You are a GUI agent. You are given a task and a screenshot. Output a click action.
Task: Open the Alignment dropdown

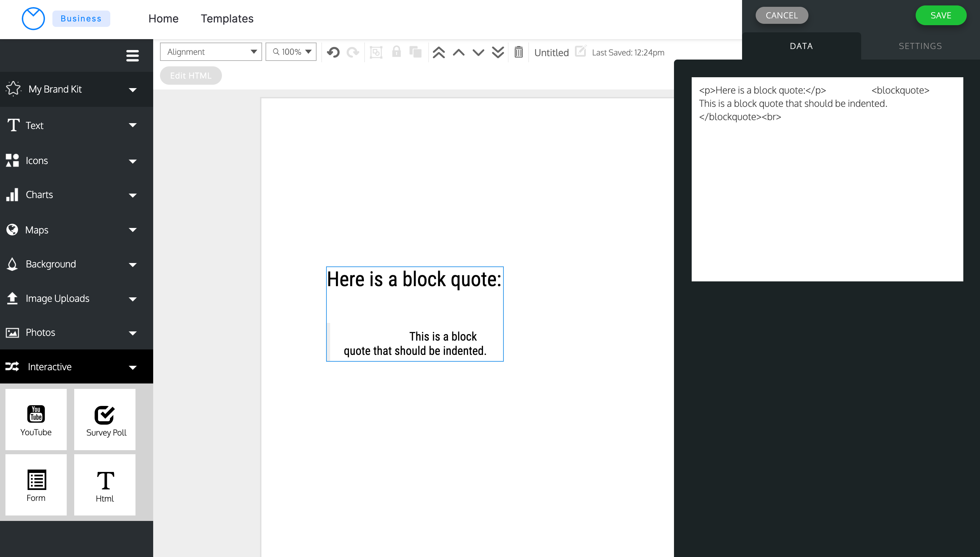click(x=211, y=52)
